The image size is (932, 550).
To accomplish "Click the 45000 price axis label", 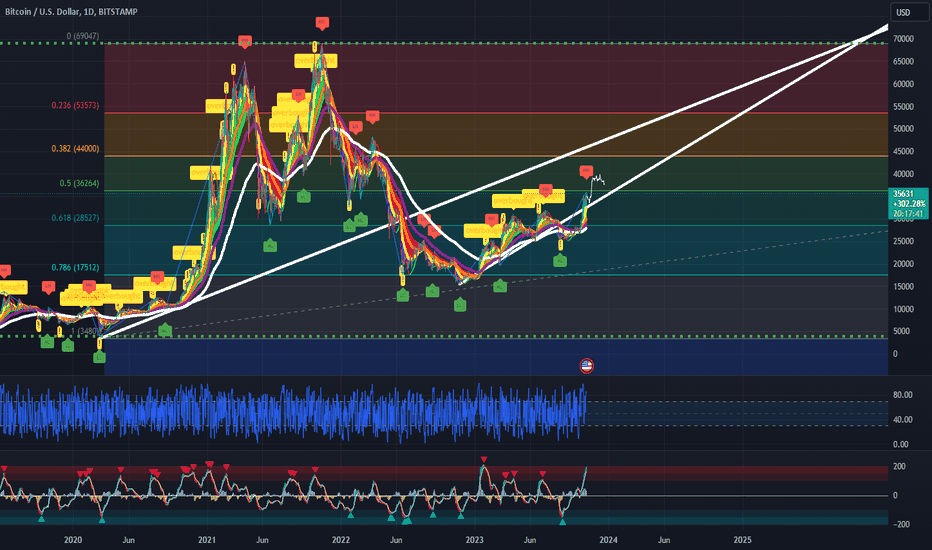I will [903, 151].
